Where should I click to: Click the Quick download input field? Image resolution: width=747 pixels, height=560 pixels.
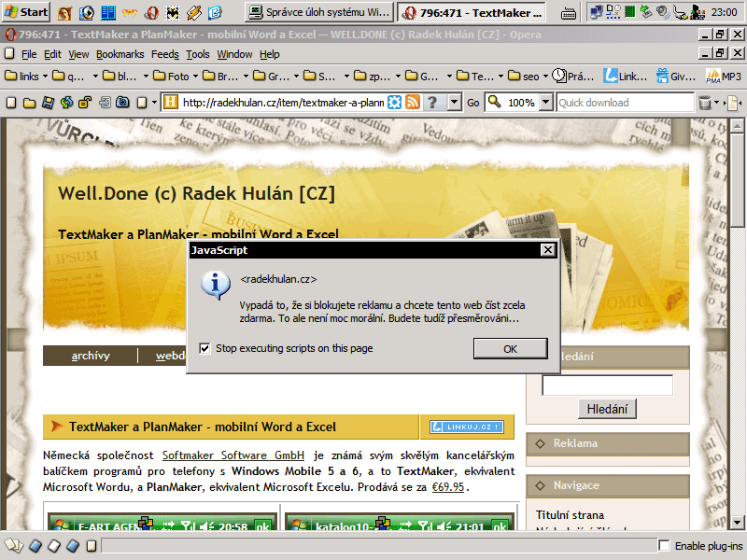coord(625,103)
